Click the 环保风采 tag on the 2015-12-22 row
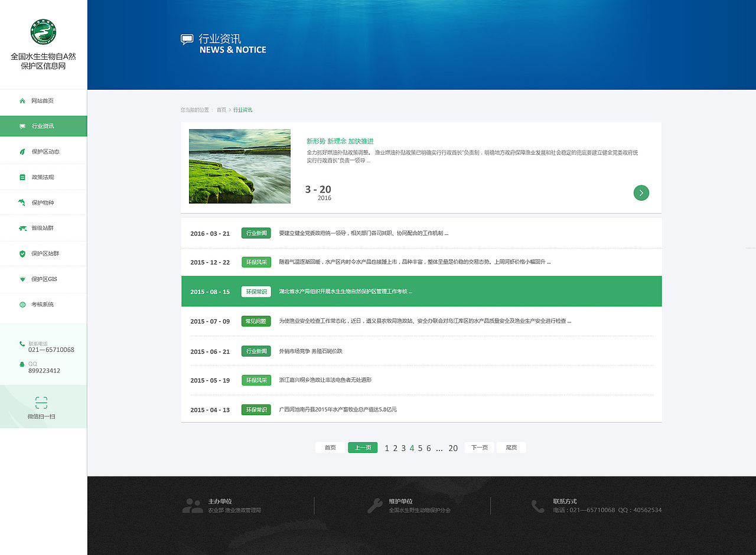Image resolution: width=756 pixels, height=555 pixels. [256, 262]
